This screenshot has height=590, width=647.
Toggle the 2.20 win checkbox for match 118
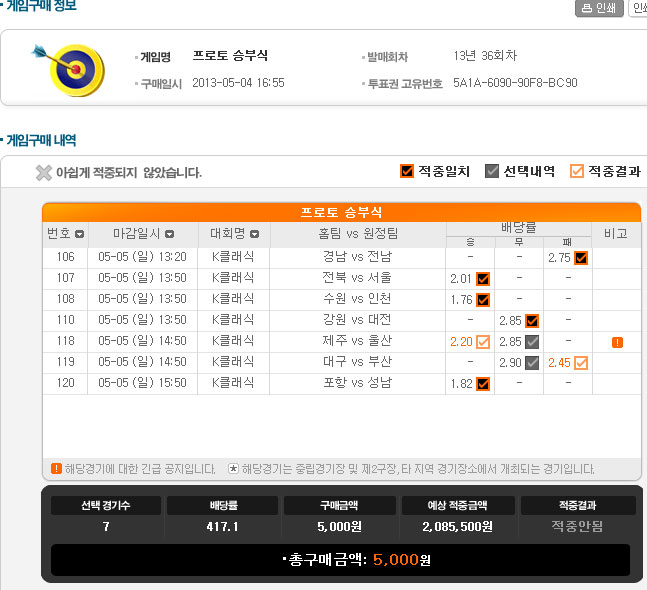[483, 342]
